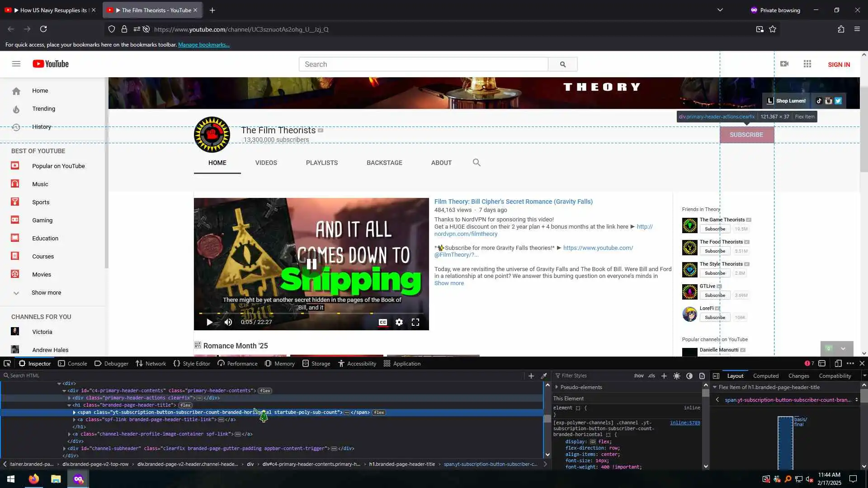The width and height of the screenshot is (868, 488).
Task: Expand Show more in sidebar
Action: coord(46,293)
